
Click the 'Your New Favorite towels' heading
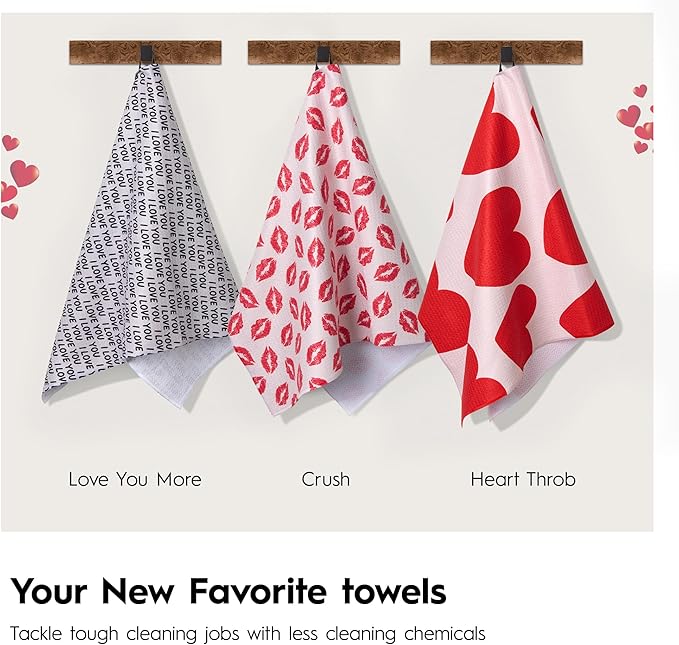tap(228, 591)
